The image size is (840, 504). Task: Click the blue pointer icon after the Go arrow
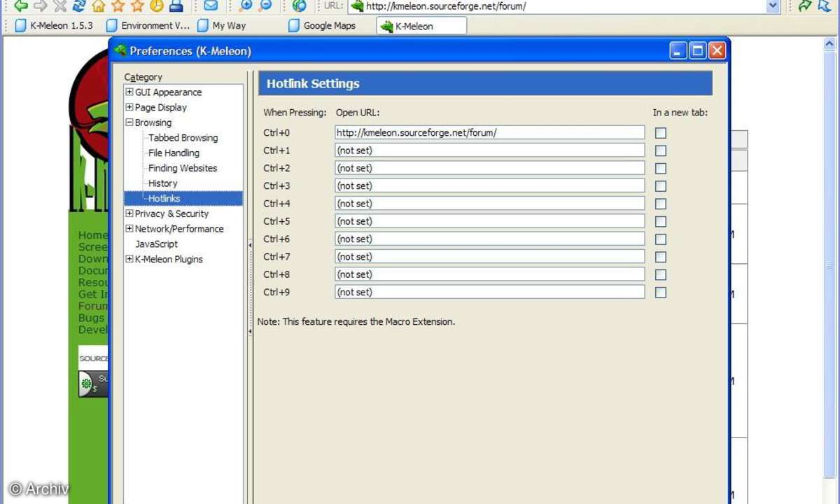point(824,6)
